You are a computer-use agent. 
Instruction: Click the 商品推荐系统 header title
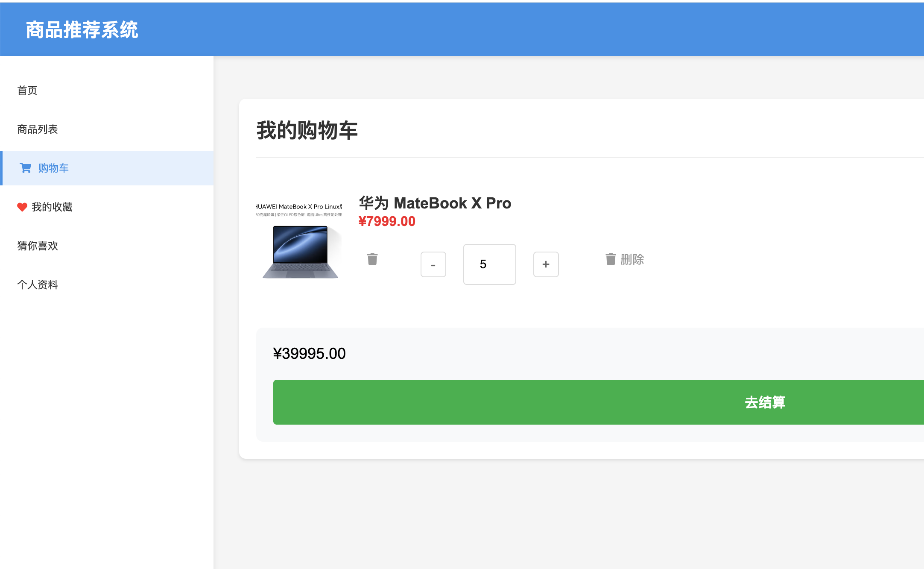[x=82, y=30]
